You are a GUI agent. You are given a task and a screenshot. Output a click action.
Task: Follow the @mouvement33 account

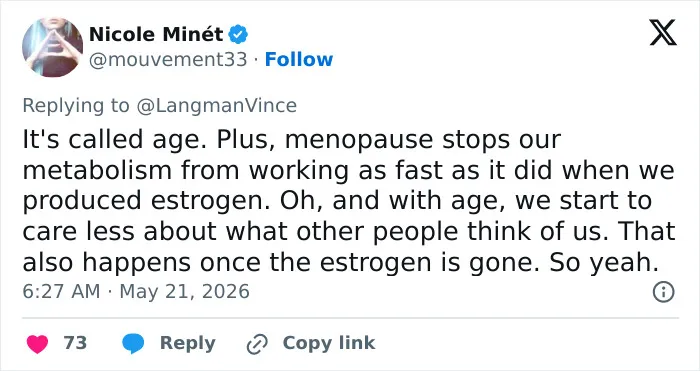click(x=299, y=59)
